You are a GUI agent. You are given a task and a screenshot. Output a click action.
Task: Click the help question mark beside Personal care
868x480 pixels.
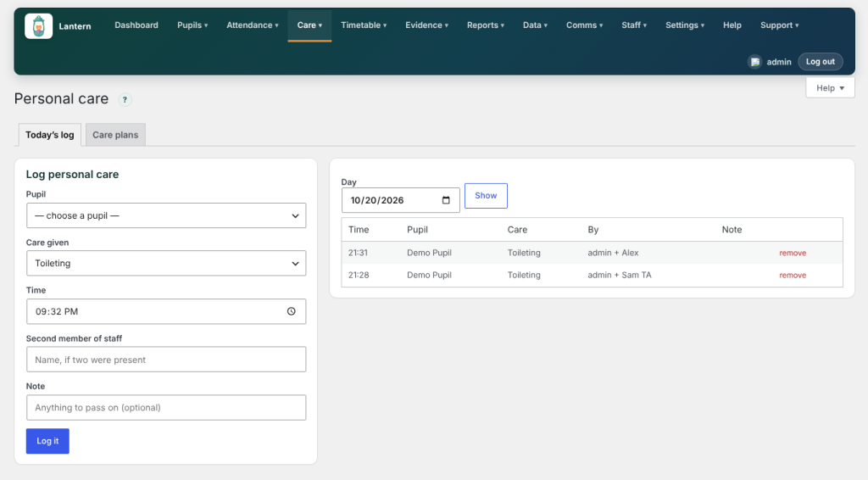[125, 100]
